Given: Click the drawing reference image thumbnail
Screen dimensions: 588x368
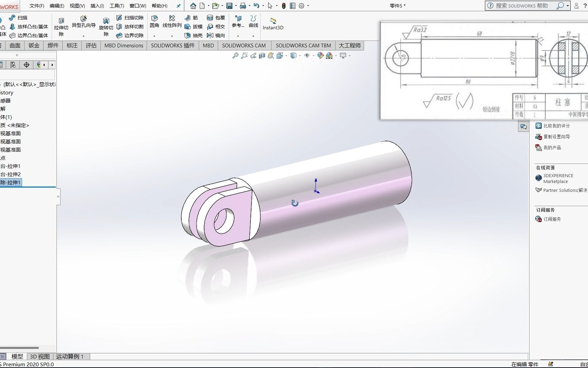Looking at the screenshot, I should (x=484, y=71).
